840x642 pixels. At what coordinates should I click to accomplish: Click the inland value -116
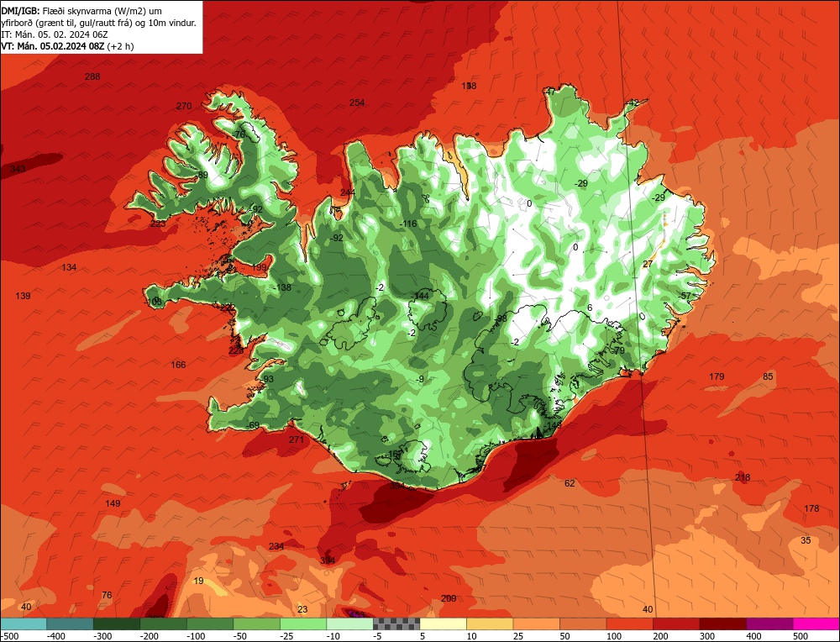coord(408,224)
